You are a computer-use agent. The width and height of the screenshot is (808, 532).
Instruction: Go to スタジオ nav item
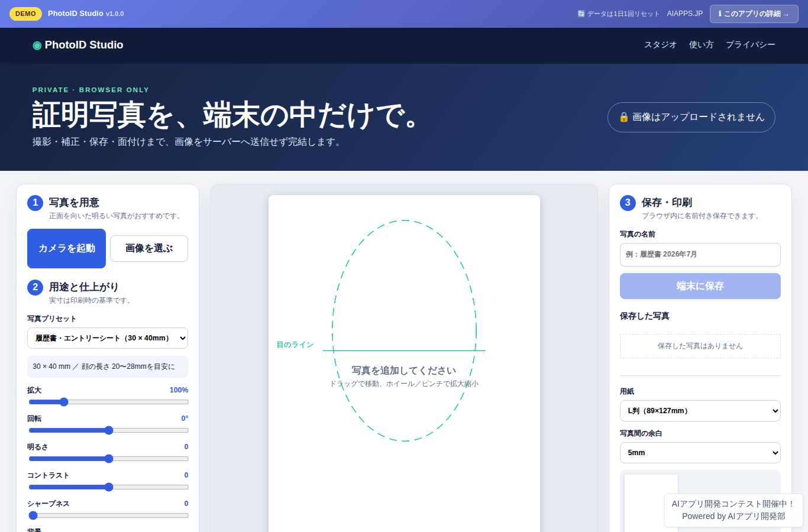click(660, 45)
